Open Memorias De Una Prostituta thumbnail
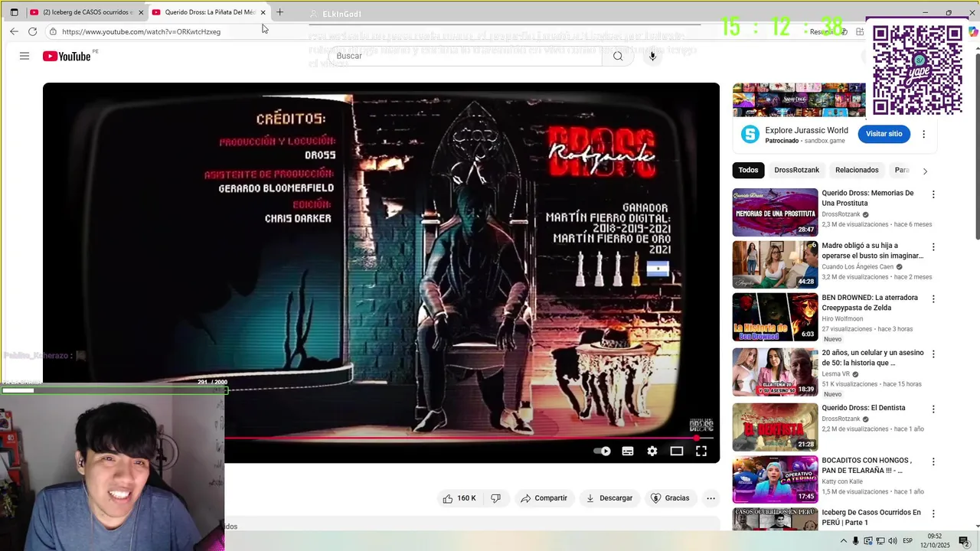The width and height of the screenshot is (980, 551). (x=775, y=212)
